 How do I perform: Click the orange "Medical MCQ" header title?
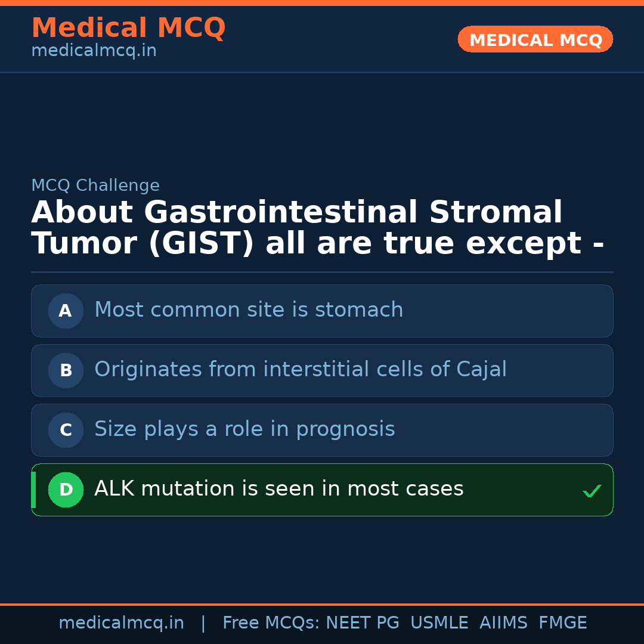tap(128, 28)
